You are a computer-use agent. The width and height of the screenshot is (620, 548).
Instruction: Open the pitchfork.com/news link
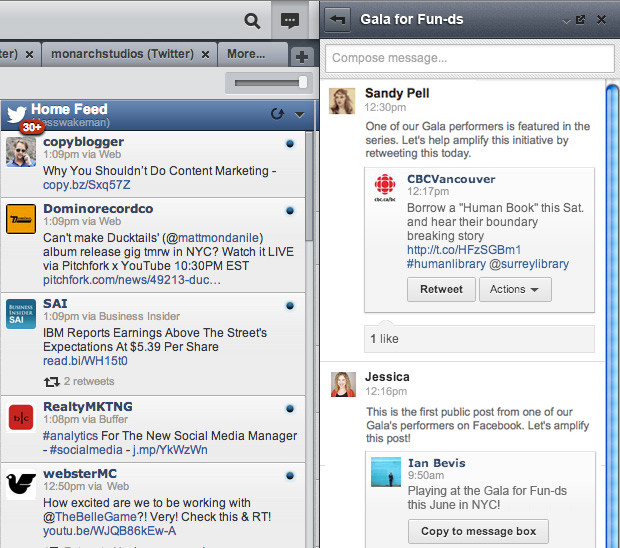pyautogui.click(x=132, y=280)
